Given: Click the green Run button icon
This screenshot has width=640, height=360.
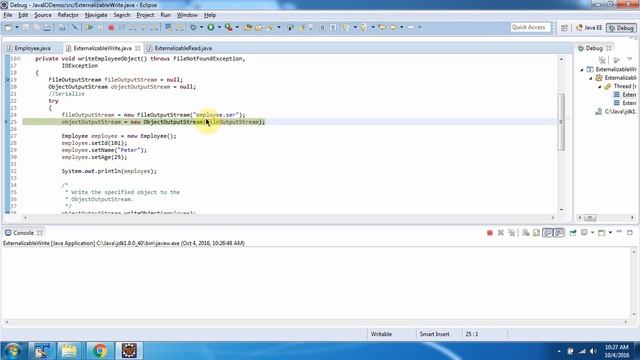Looking at the screenshot, I should (x=211, y=27).
